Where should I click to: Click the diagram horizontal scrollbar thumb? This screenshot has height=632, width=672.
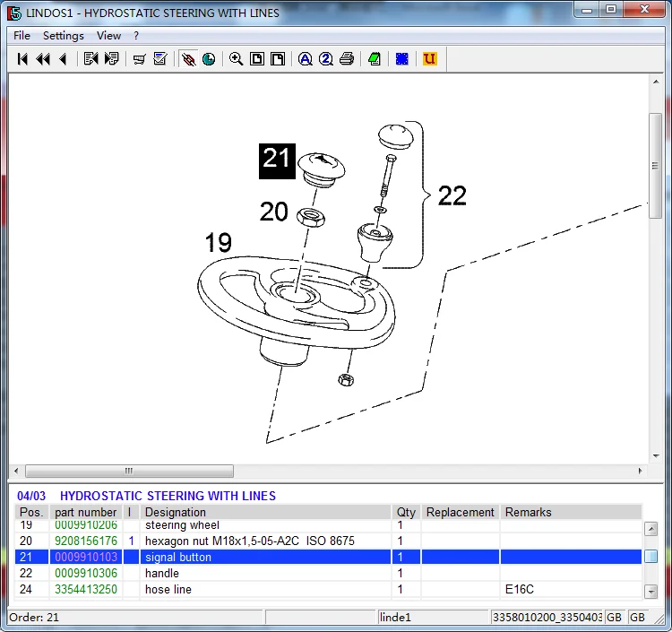coord(129,472)
